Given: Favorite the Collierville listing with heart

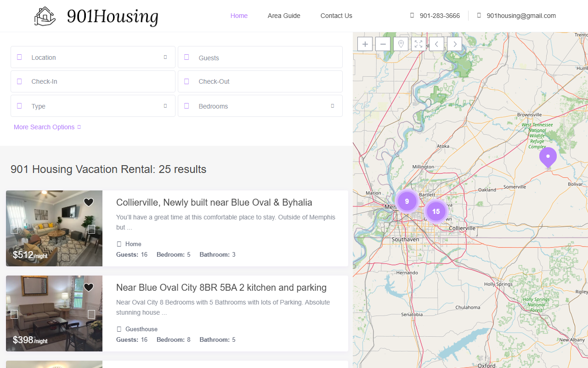Looking at the screenshot, I should click(x=89, y=202).
